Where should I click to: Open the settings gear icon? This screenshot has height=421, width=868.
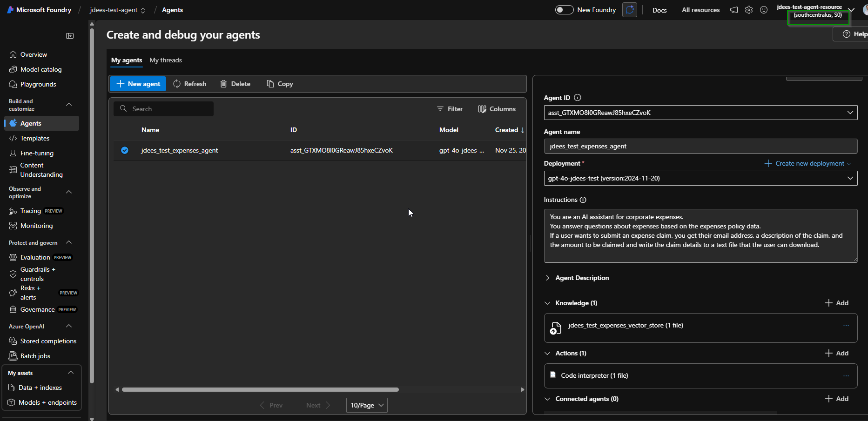pyautogui.click(x=749, y=10)
